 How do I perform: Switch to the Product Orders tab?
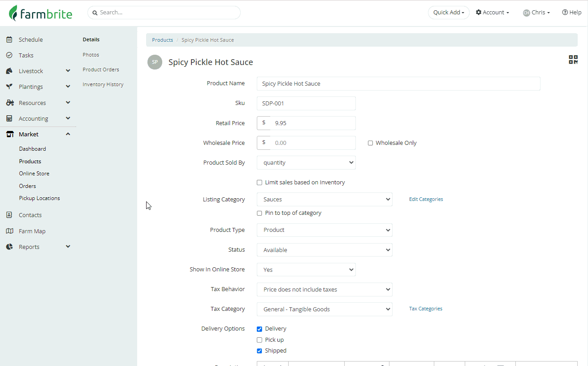[101, 70]
